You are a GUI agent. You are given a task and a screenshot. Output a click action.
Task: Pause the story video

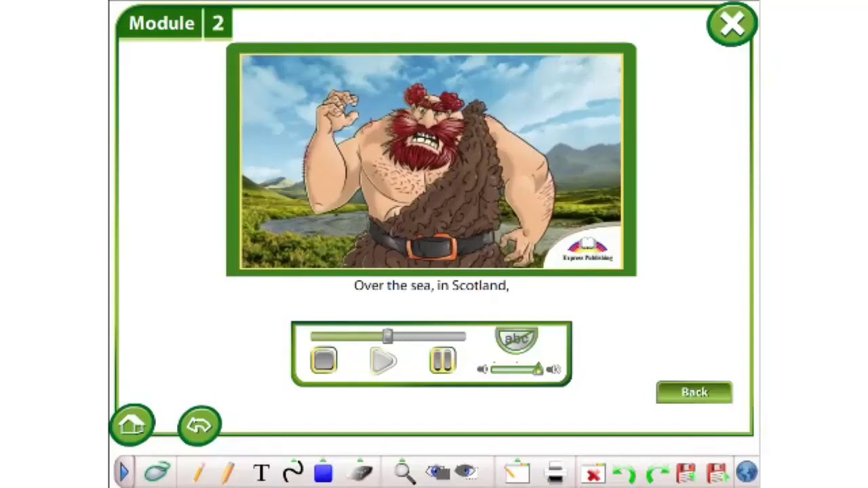(x=443, y=360)
